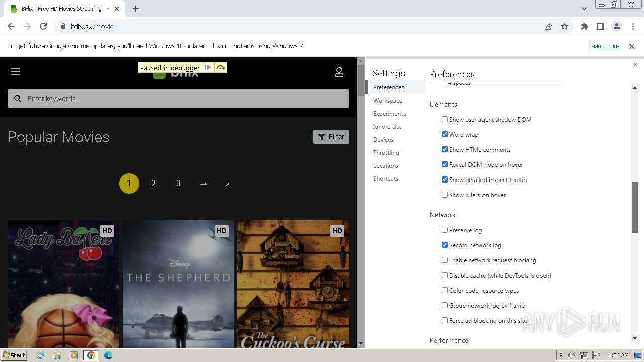The width and height of the screenshot is (644, 362).
Task: Bookmark this tab with the star icon
Action: [565, 26]
